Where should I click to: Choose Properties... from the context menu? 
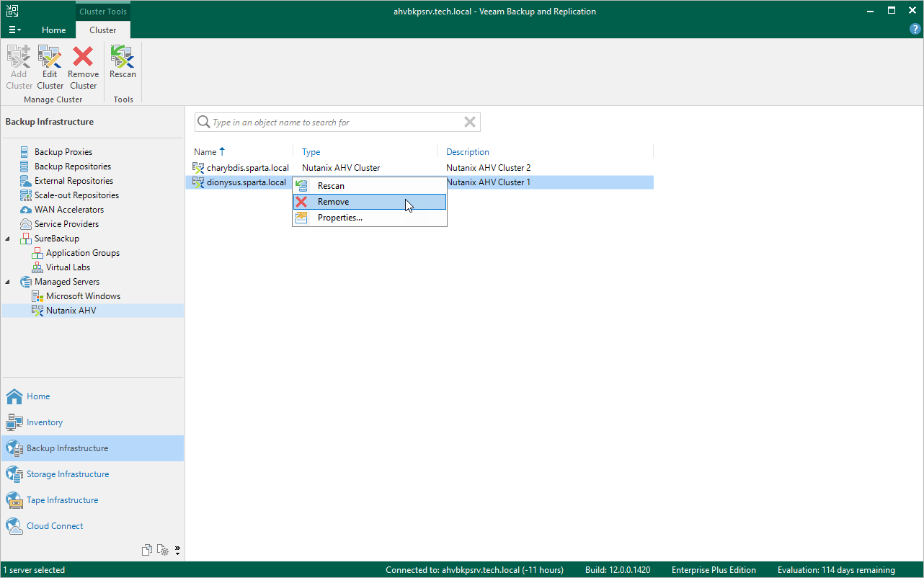[370, 218]
